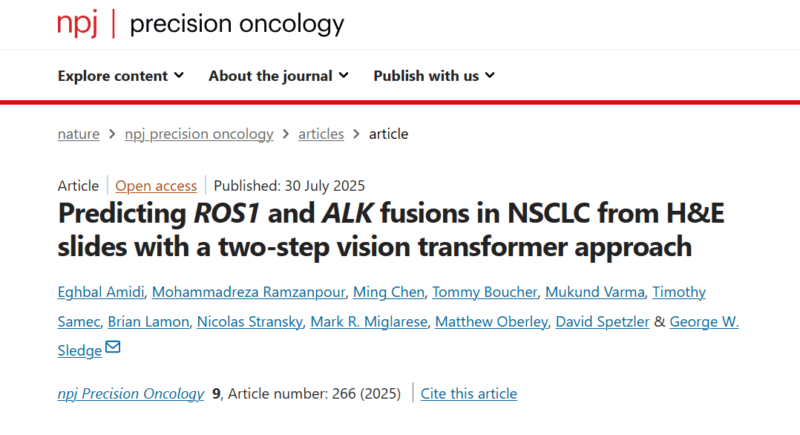View author Tommy Boucher
This screenshot has height=435, width=800.
[485, 292]
